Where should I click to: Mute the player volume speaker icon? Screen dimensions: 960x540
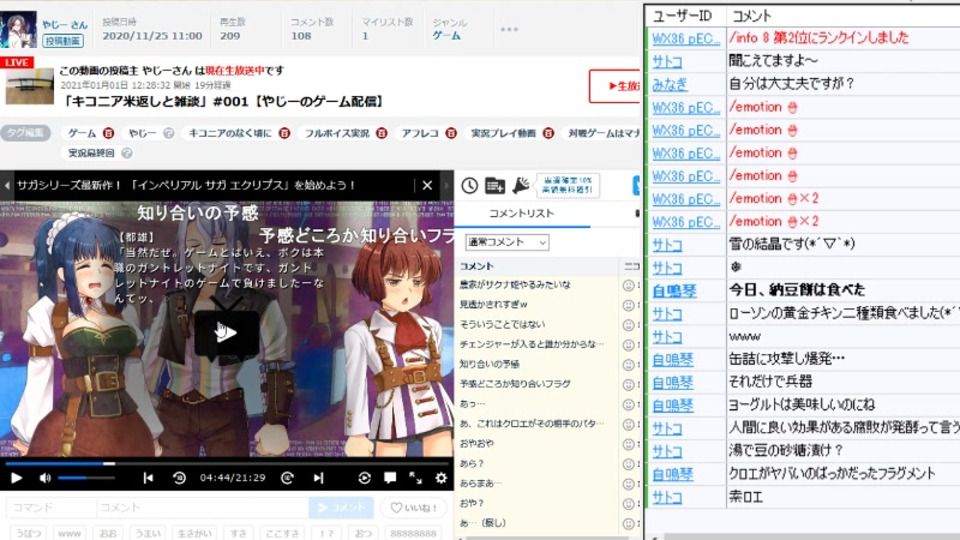click(45, 478)
